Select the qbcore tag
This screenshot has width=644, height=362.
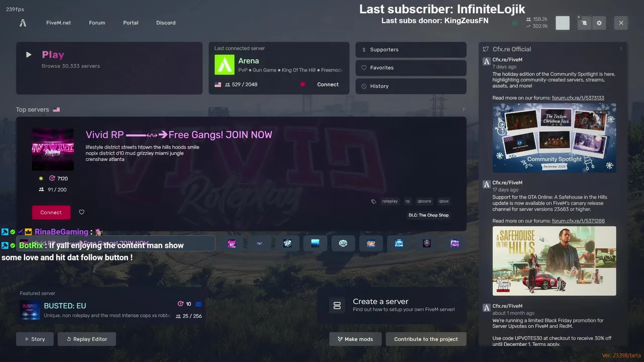pyautogui.click(x=425, y=201)
